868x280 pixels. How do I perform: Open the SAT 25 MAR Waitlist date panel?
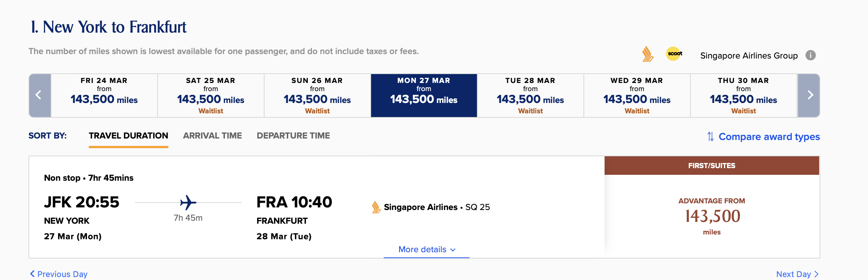[211, 95]
